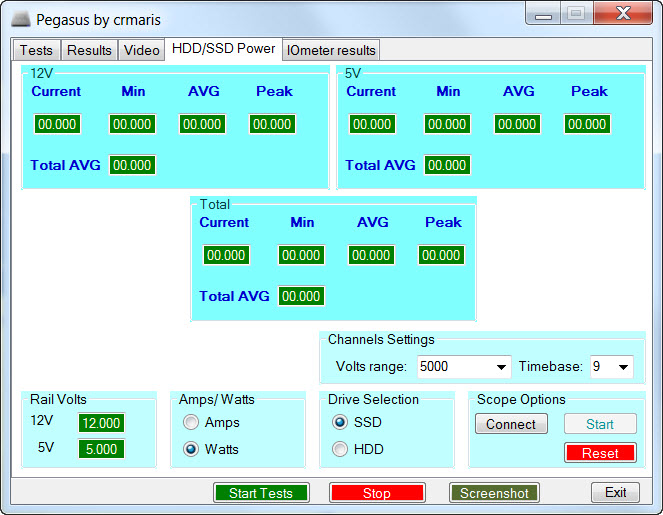
Task: Select the Watts radio button
Action: [x=191, y=449]
